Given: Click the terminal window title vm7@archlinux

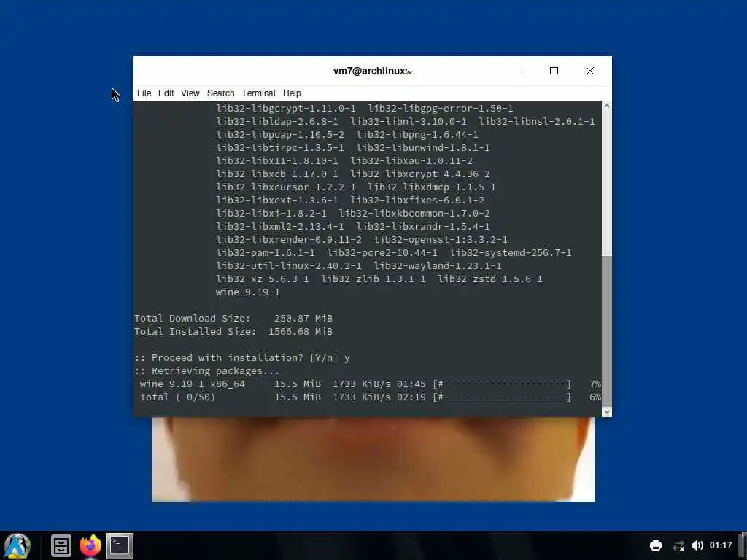Looking at the screenshot, I should (x=373, y=71).
